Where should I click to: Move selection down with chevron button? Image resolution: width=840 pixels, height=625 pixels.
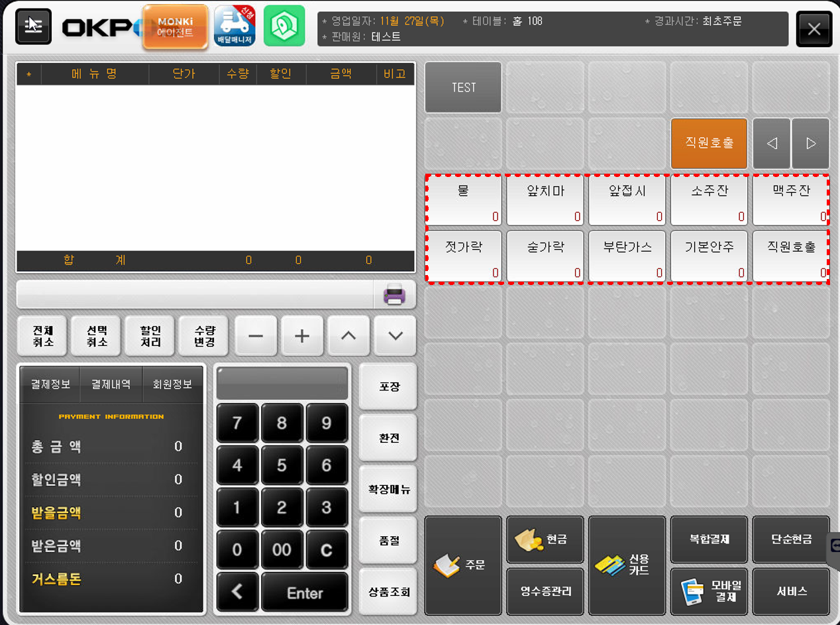395,335
